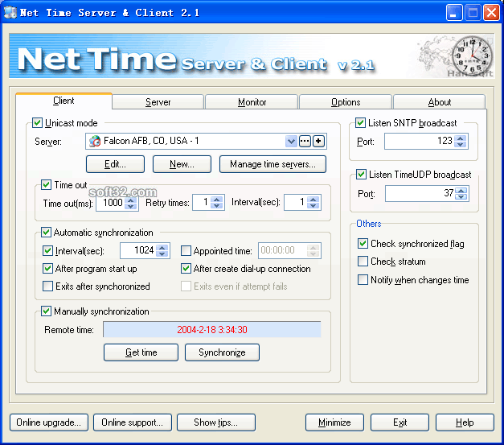Open the Monitor tab

[x=252, y=102]
